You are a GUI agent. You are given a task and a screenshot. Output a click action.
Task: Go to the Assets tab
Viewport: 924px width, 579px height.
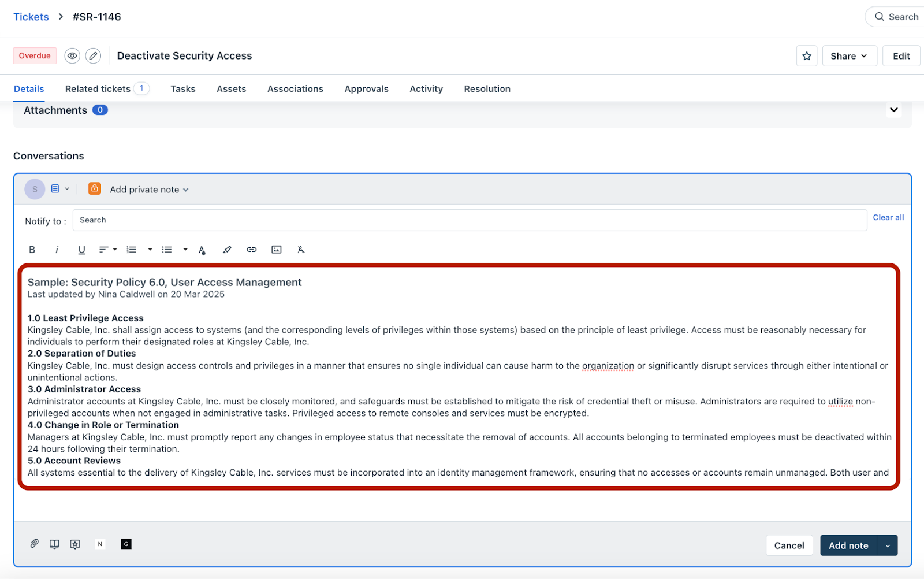click(232, 89)
